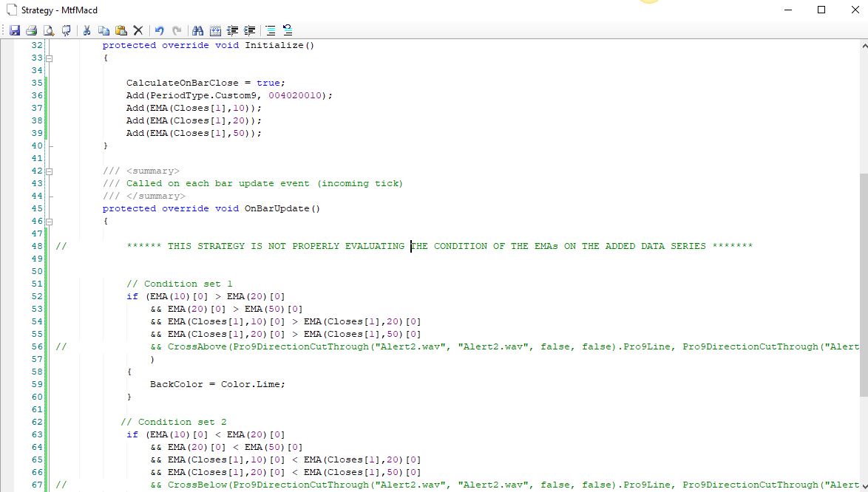Click line number 48 in the gutter
868x492 pixels.
click(36, 246)
